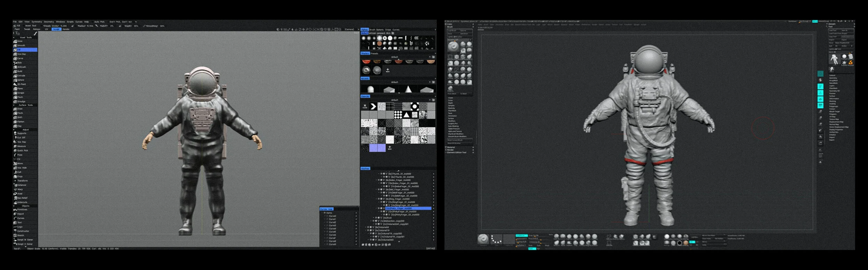Screen dimensions: 868x270
Task: Select the cone model thumbnail
Action: click(x=409, y=89)
